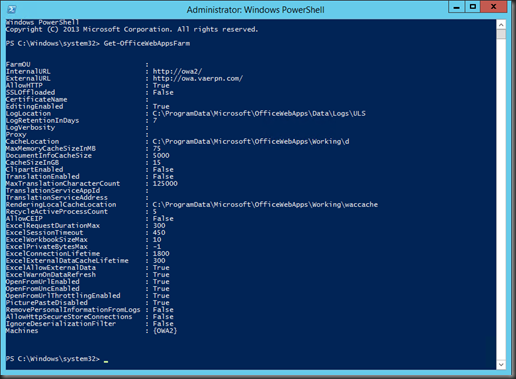
Task: Click the Copyright 2013 Microsoft Corporation line
Action: click(132, 29)
